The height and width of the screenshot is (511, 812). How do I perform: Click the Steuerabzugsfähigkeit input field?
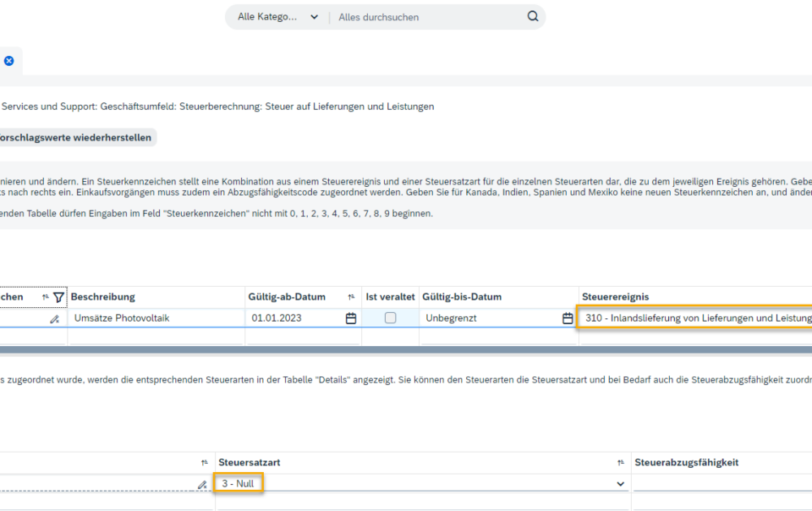tap(723, 484)
